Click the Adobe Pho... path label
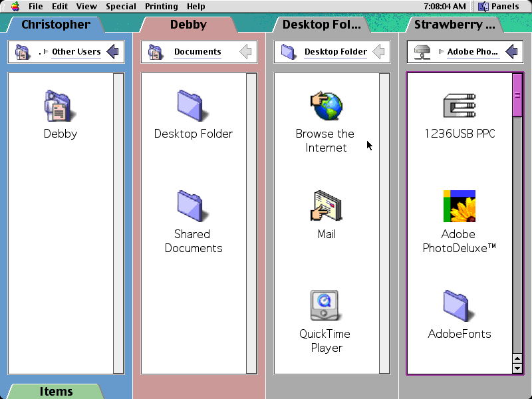Image resolution: width=532 pixels, height=399 pixels. [473, 52]
